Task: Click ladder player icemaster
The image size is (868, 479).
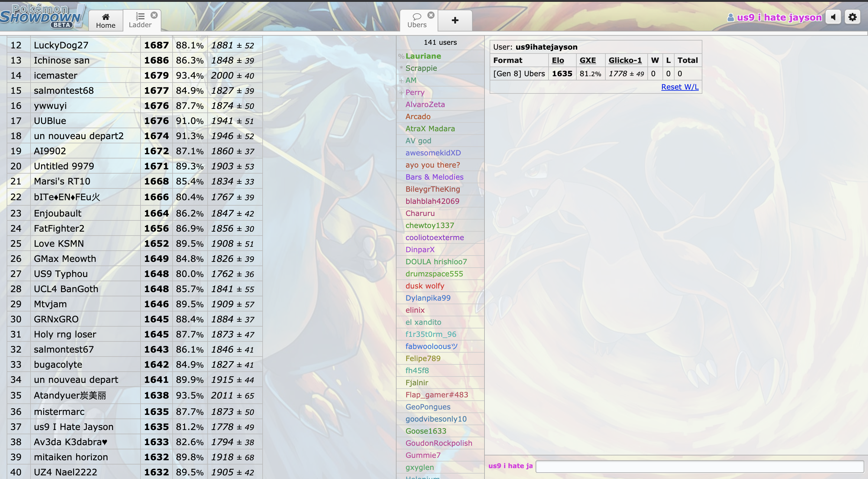Action: pos(56,76)
